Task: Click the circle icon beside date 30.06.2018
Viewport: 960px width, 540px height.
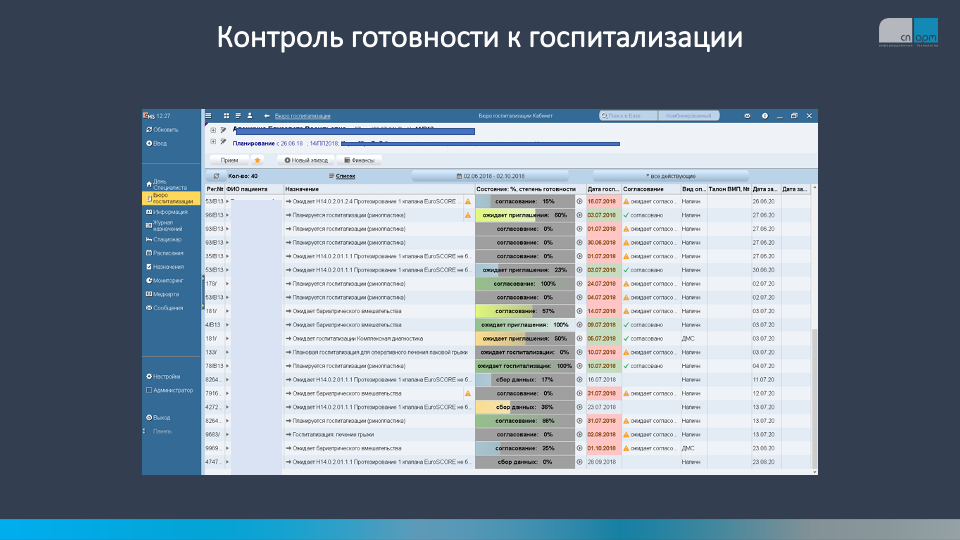Action: point(579,242)
